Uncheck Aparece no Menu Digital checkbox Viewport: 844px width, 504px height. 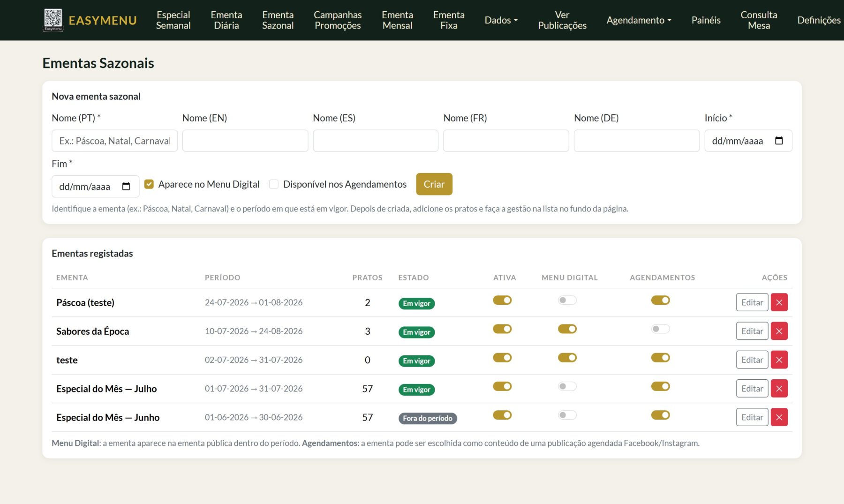(149, 184)
